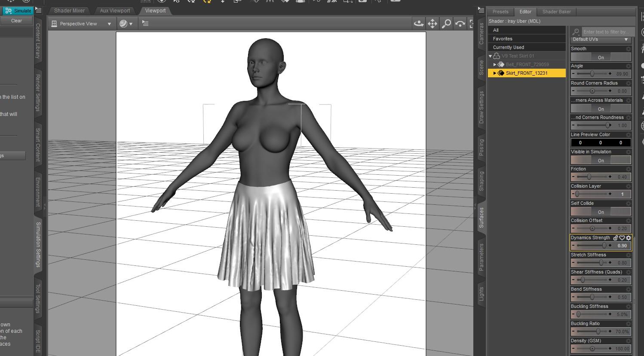Expand the Skirt_FRONT_13231 surface
Screen dimensions: 644x356
[495, 73]
